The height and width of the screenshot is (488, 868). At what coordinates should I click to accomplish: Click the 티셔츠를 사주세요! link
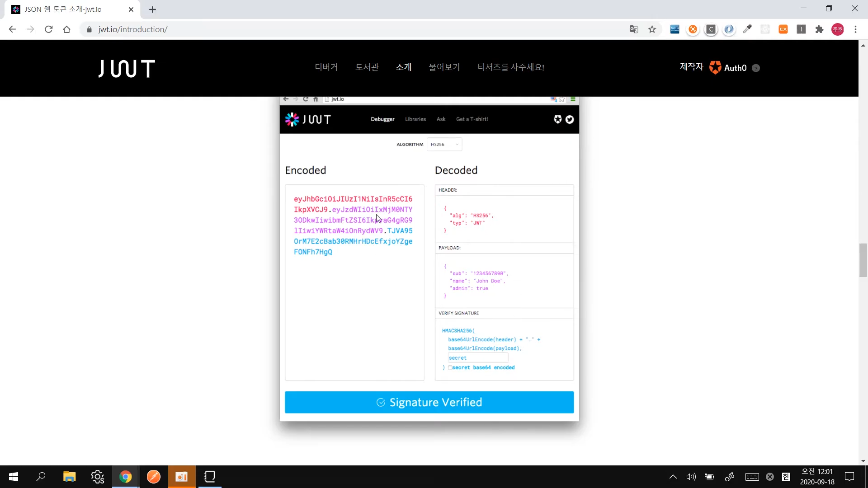click(510, 67)
